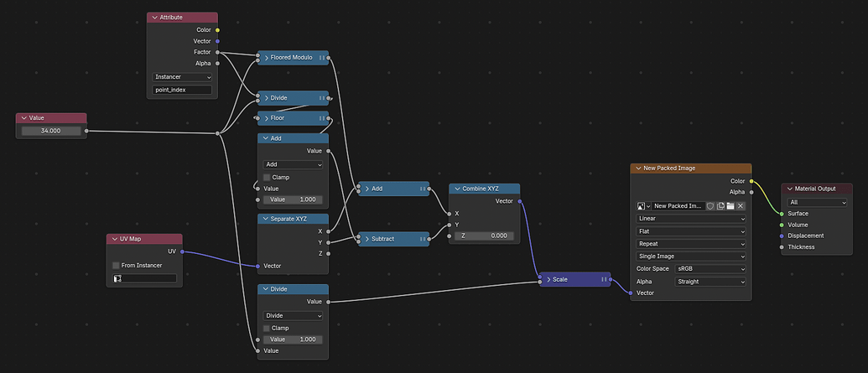
Task: Expand the Floored Modulo node
Action: (x=266, y=58)
